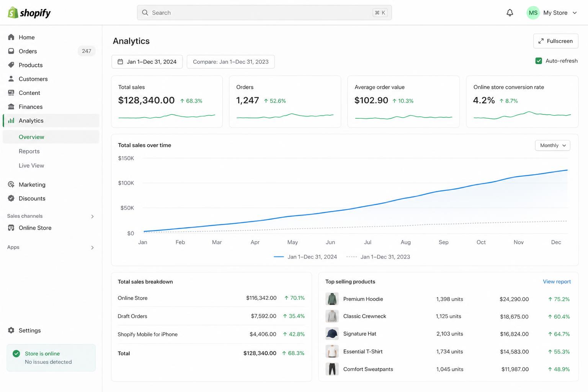Select the Analytics menu item
588x392 pixels.
click(x=51, y=120)
